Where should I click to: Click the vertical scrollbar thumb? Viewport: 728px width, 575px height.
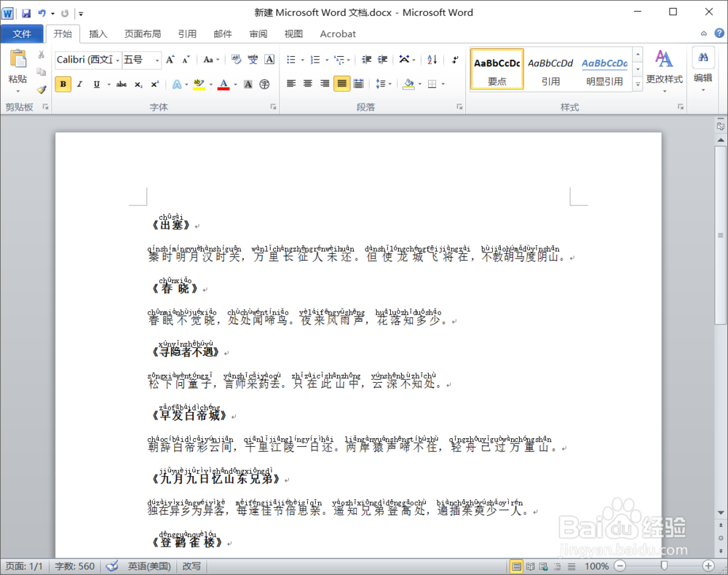721,236
